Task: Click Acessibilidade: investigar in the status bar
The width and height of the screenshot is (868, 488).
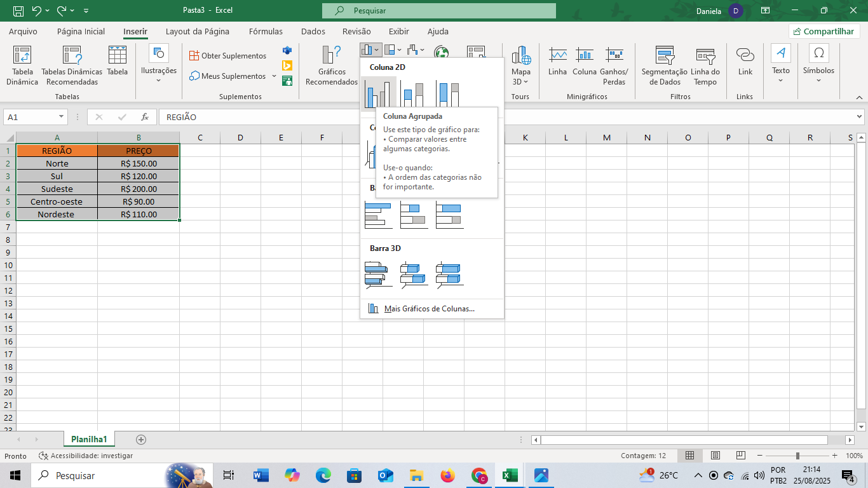Action: [86, 456]
